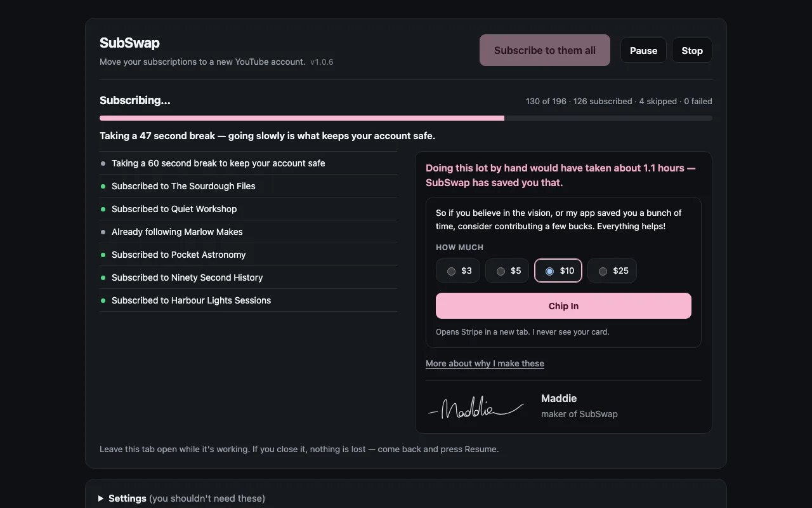Click the believe in the vision paragraph
Viewport: 812px width, 508px height.
(559, 220)
